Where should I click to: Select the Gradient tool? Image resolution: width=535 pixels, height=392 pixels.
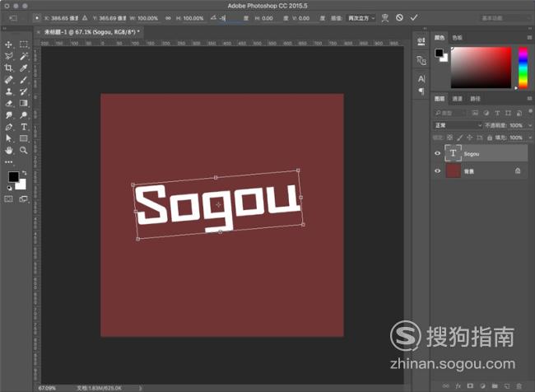24,103
